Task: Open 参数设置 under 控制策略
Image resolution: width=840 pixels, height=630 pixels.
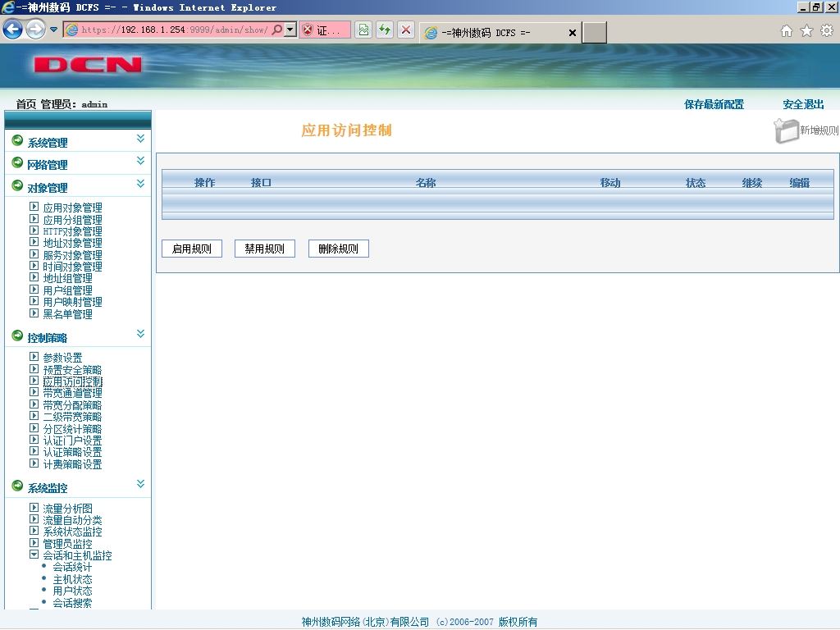Action: click(x=62, y=358)
